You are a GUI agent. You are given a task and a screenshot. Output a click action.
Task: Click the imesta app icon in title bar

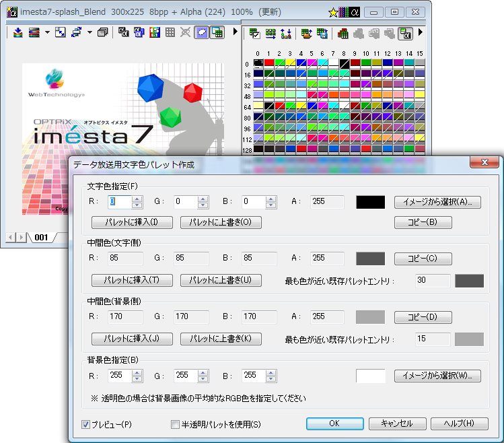(12, 12)
